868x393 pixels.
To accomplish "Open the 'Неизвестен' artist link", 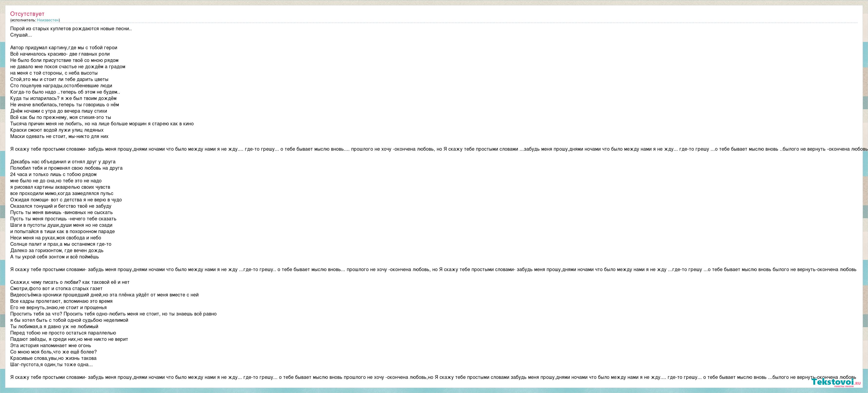I will click(x=48, y=20).
